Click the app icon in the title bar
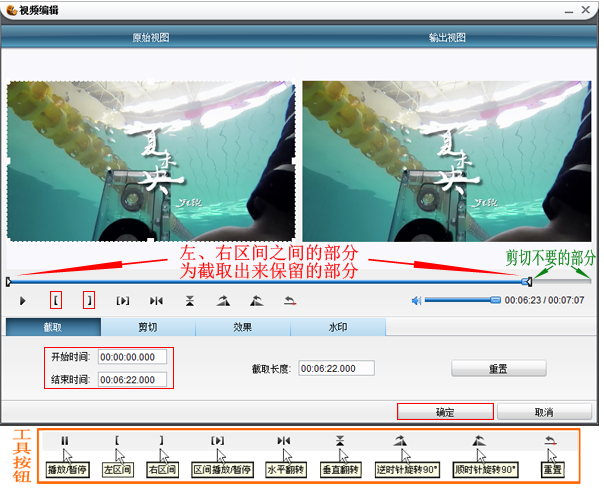The width and height of the screenshot is (604, 492). pyautogui.click(x=12, y=10)
